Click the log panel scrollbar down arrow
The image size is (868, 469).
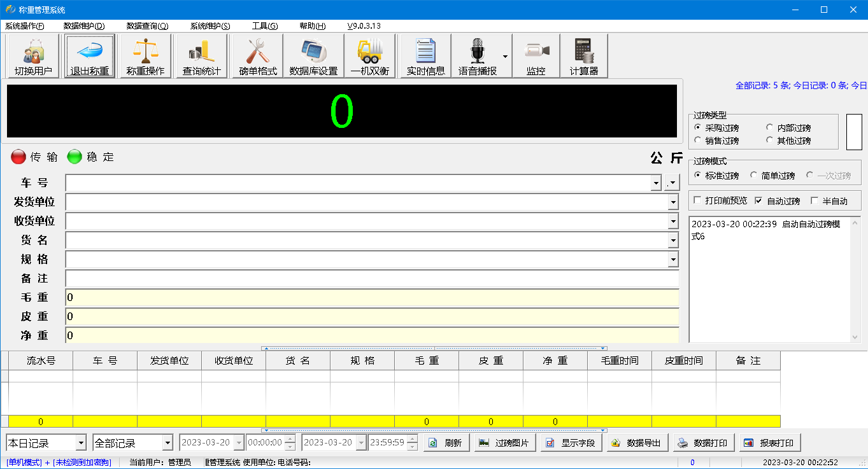pos(855,337)
